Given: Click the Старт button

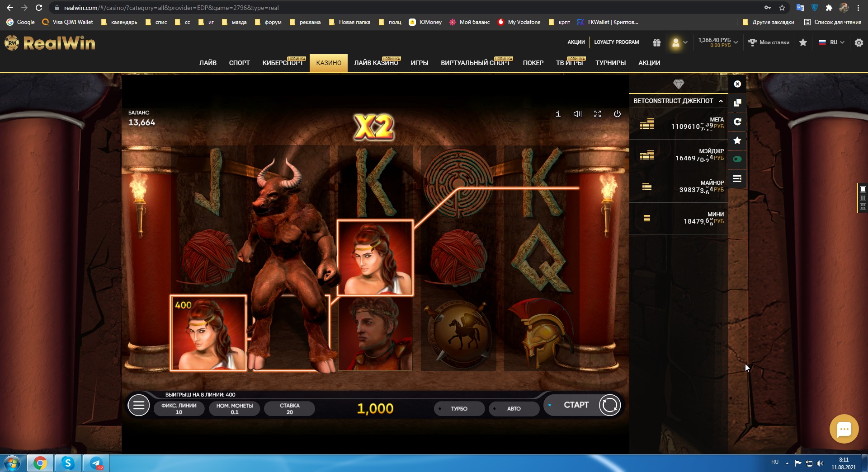Looking at the screenshot, I should click(576, 405).
